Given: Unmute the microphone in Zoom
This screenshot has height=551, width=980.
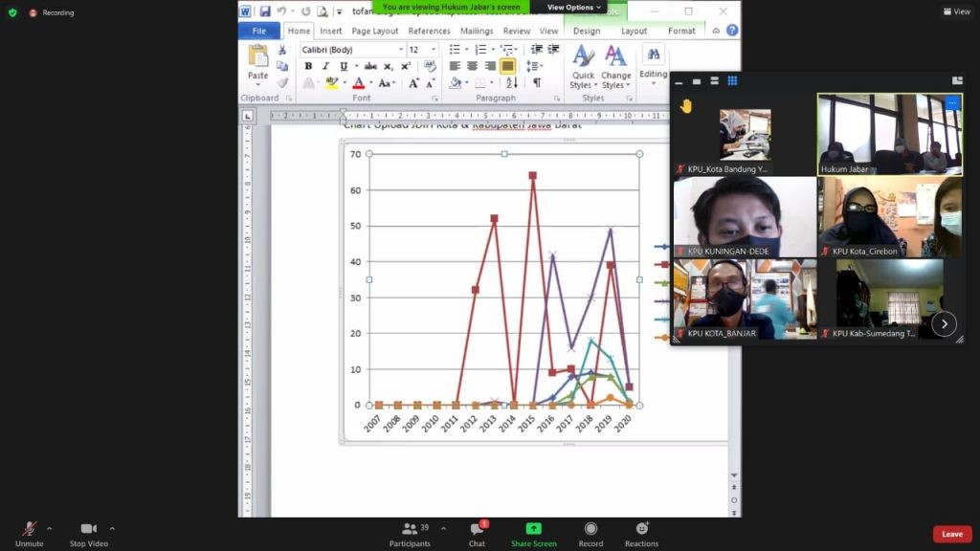Looking at the screenshot, I should tap(29, 531).
